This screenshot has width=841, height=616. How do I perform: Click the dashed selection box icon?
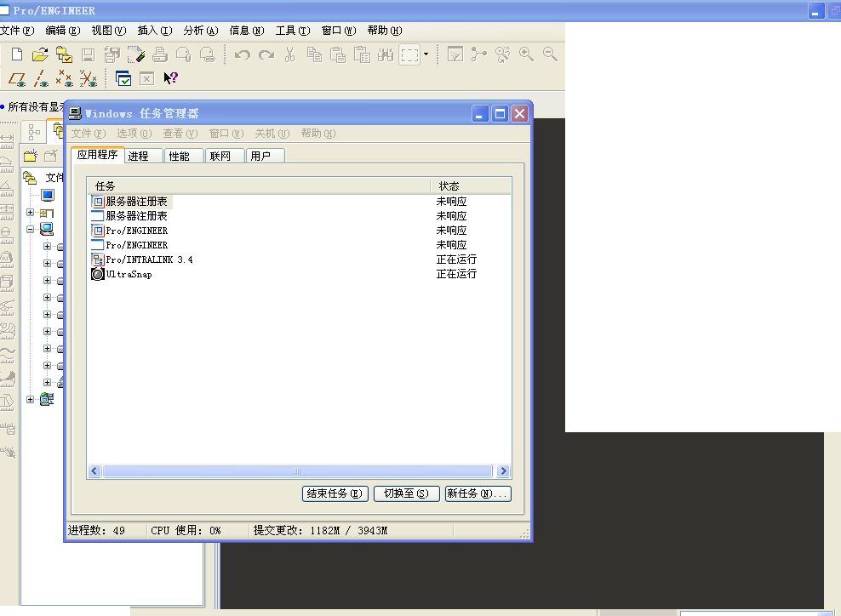coord(409,54)
